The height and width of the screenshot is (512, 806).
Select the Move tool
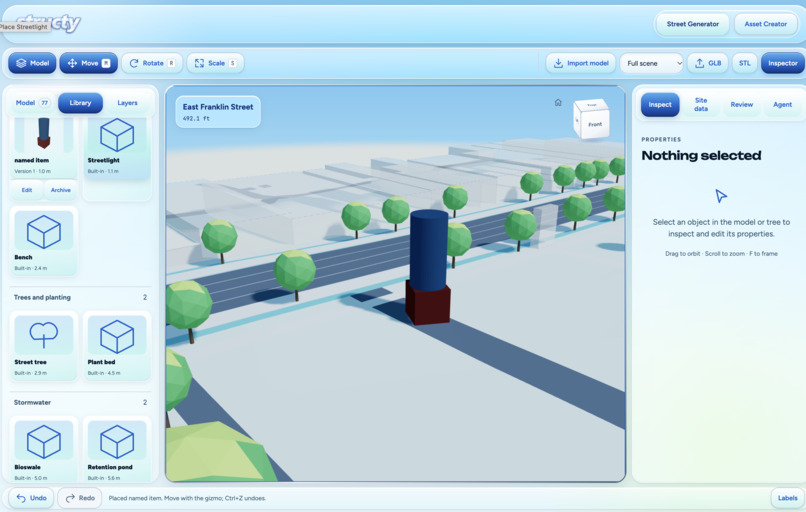coord(88,63)
